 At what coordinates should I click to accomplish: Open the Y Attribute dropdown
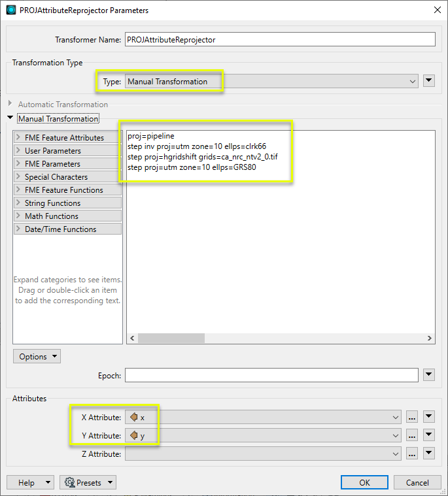pos(263,436)
